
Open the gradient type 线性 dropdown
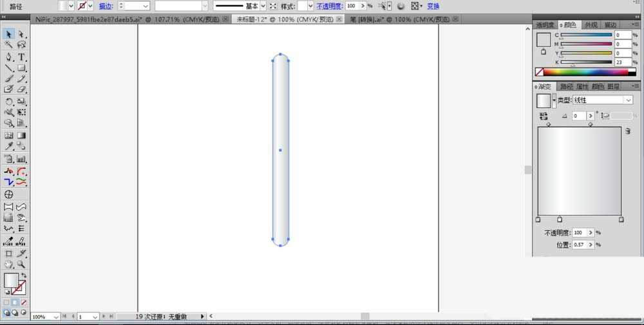click(x=629, y=100)
